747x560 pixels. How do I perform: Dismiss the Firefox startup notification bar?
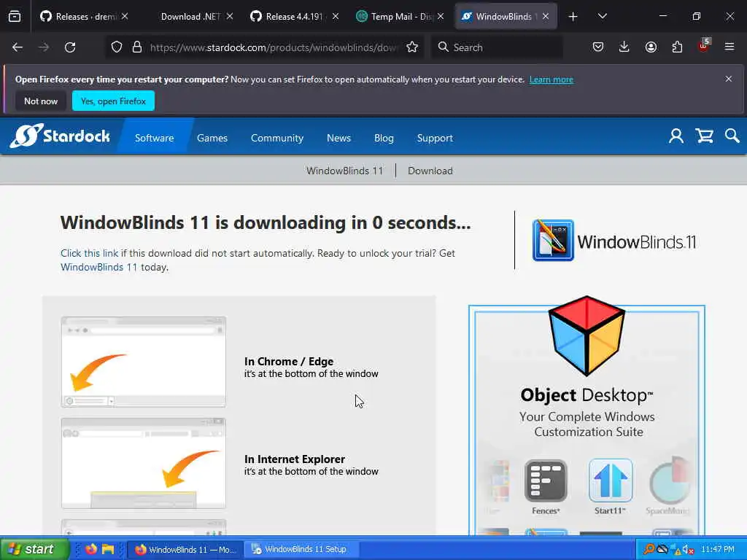click(x=729, y=79)
